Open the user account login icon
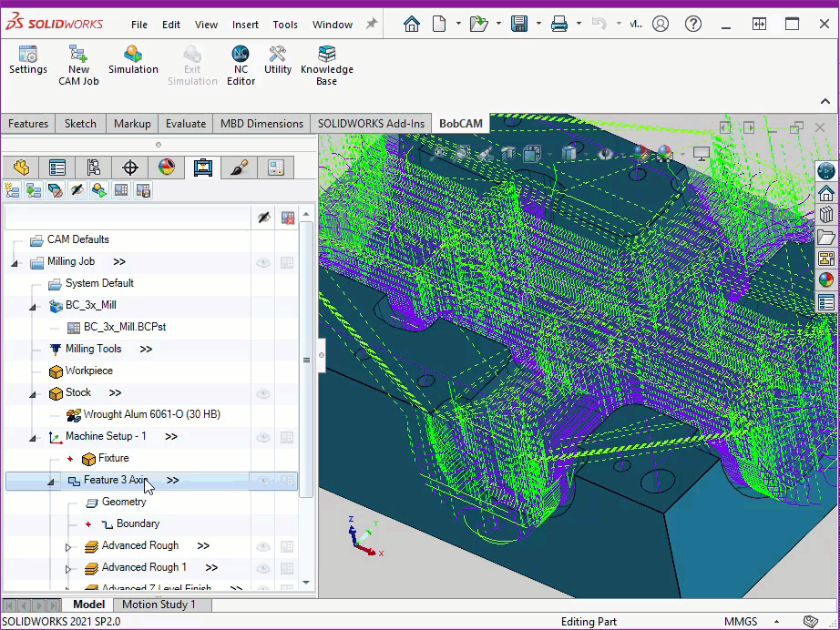This screenshot has height=630, width=840. 660,24
